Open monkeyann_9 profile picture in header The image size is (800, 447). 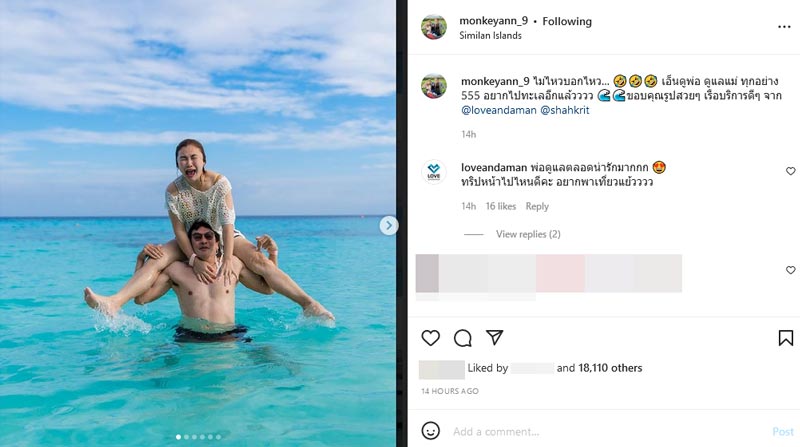(433, 27)
